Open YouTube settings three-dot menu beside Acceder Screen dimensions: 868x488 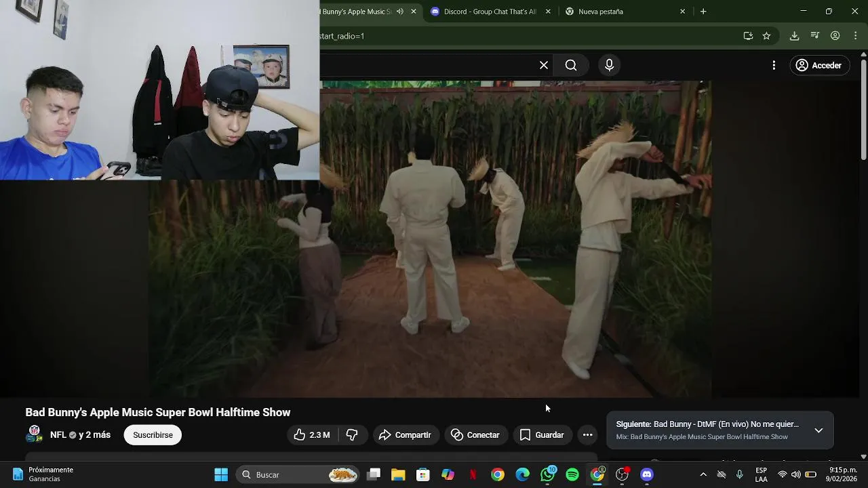[x=774, y=65]
